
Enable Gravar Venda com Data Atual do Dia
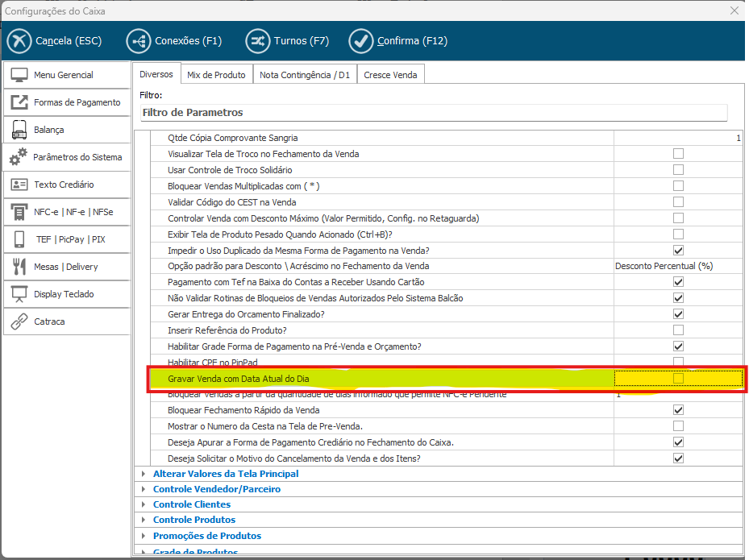[x=678, y=379]
